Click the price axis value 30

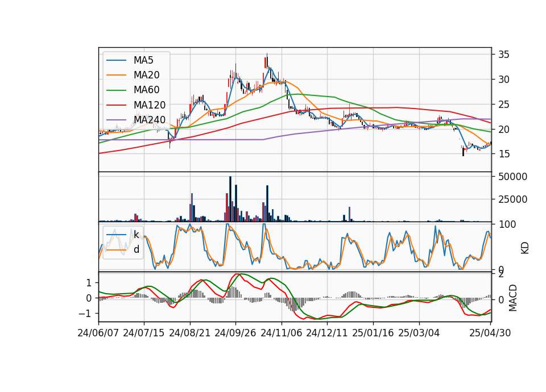tap(503, 80)
